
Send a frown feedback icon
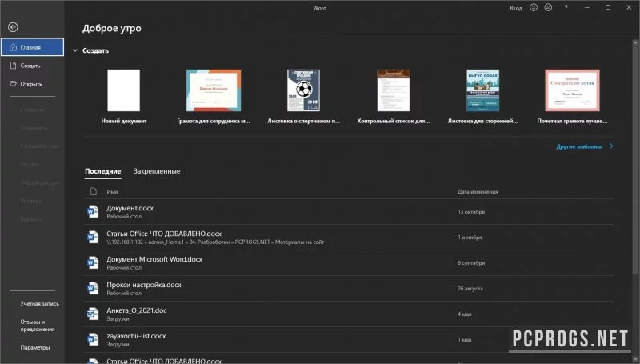(548, 7)
